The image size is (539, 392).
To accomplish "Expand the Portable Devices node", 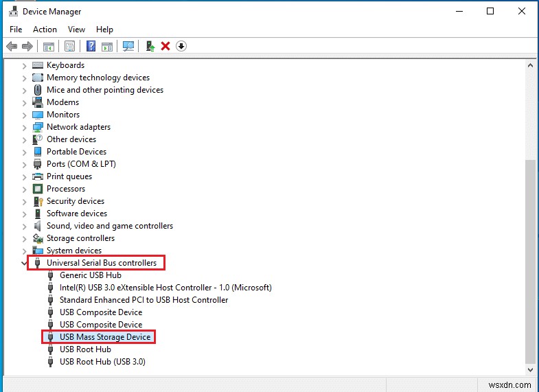I will [24, 152].
